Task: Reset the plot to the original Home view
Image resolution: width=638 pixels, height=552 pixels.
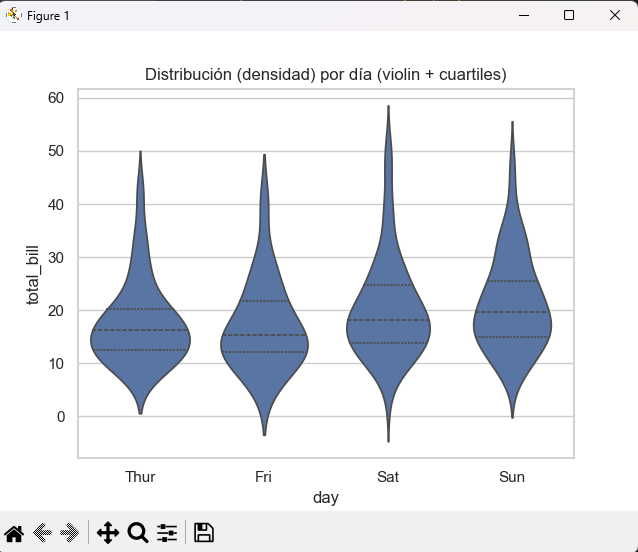Action: 15,533
